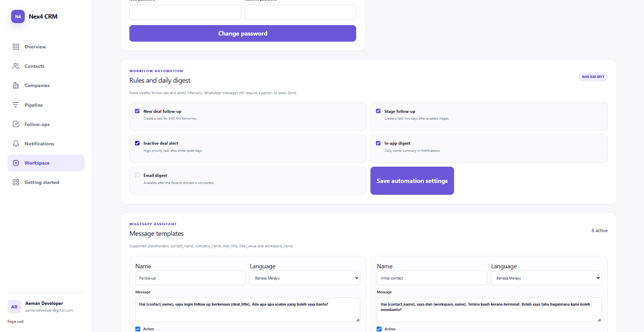Click the N4 logo badge
Viewport: 644px width, 332px height.
(x=18, y=16)
